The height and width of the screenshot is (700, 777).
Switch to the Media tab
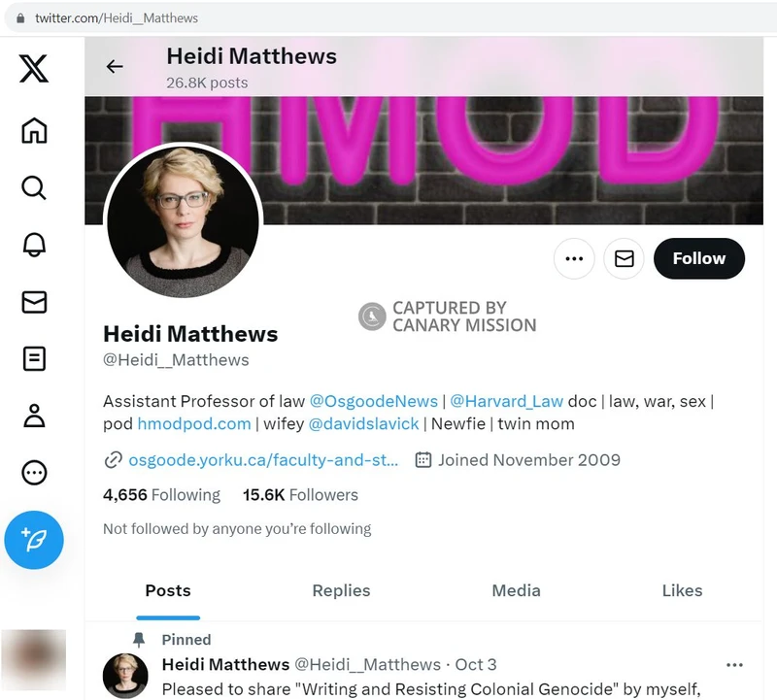click(516, 590)
